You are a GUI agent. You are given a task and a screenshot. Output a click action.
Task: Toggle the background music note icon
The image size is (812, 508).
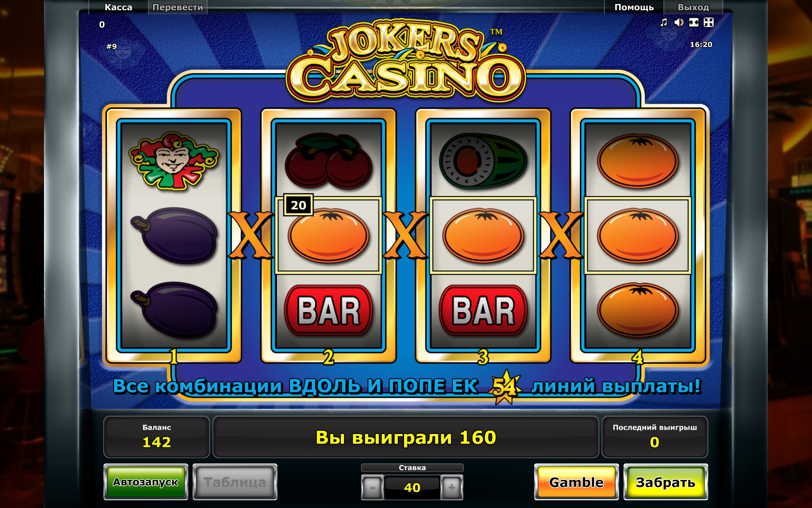click(x=664, y=22)
